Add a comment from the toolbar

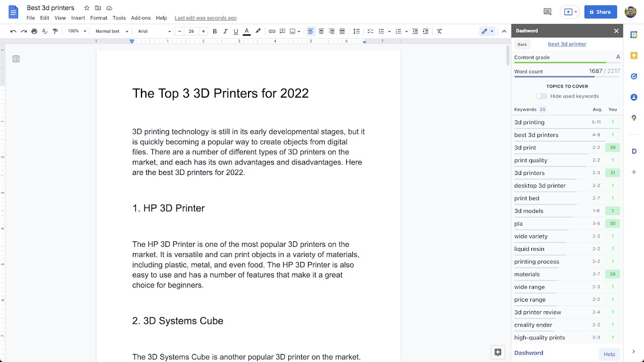pyautogui.click(x=282, y=31)
